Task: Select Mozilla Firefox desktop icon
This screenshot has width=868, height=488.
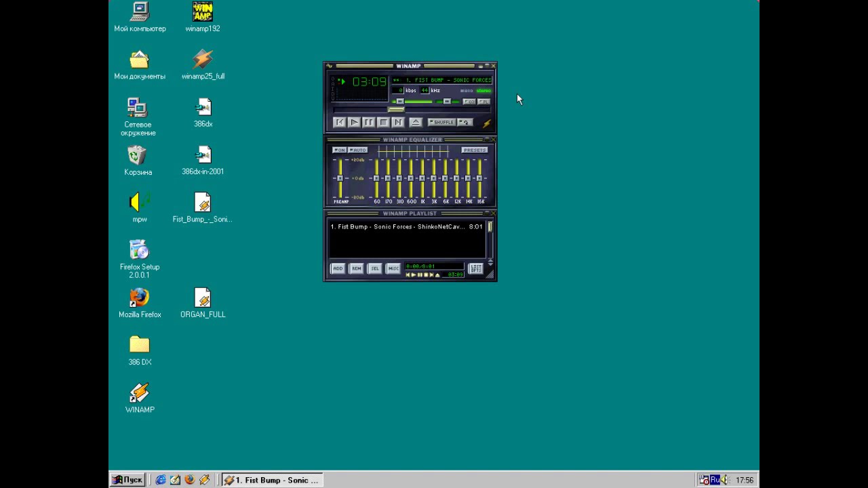Action: [140, 303]
